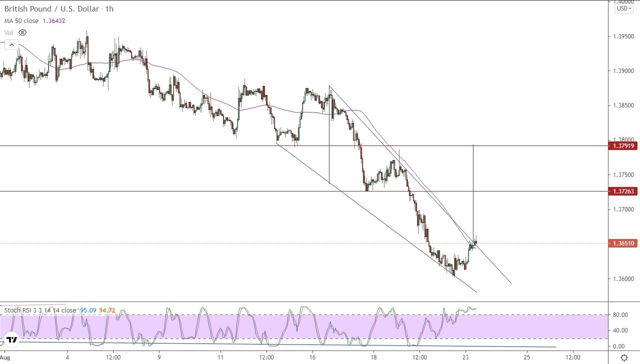
Task: Open chart settings gear icon
Action: (x=624, y=357)
